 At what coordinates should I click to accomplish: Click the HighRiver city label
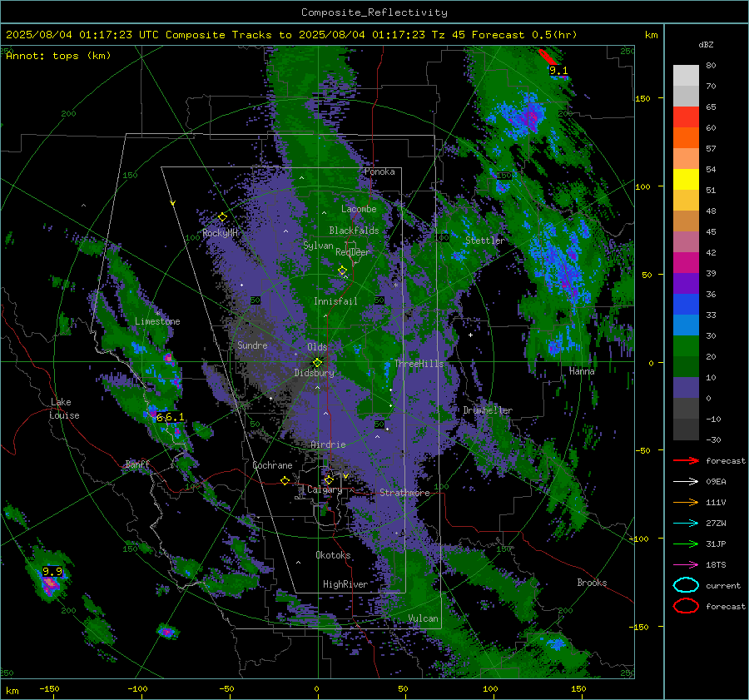pos(345,584)
